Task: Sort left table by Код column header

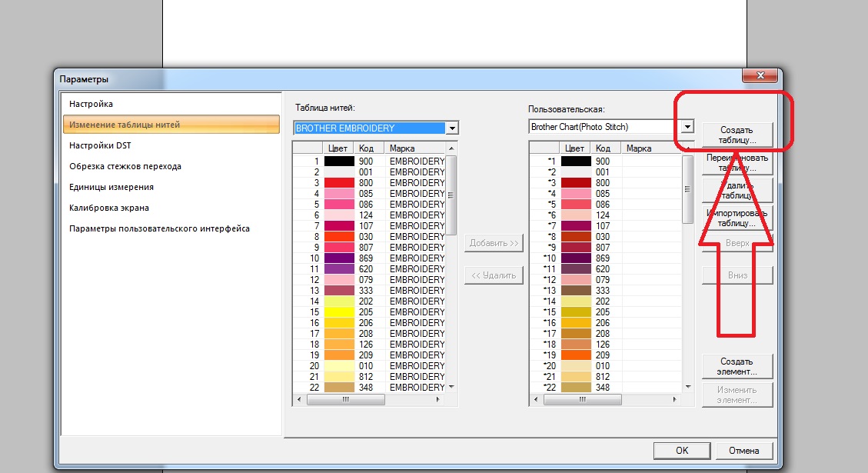Action: [x=367, y=148]
